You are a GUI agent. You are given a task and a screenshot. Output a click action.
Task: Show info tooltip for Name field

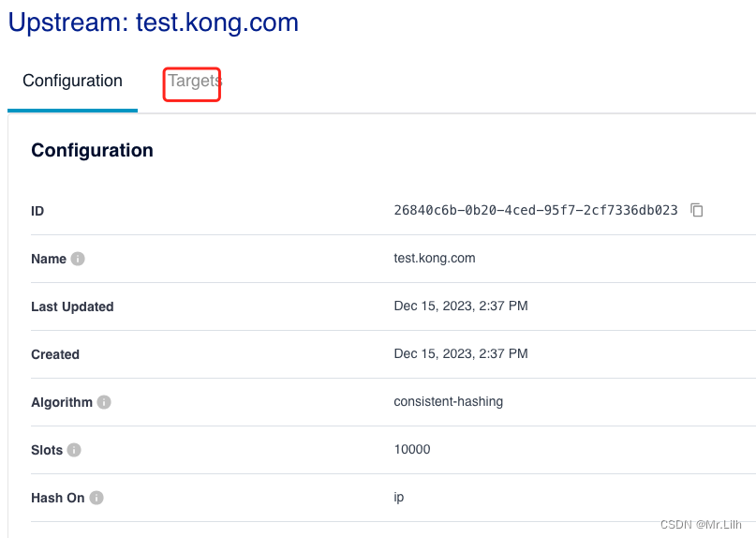coord(78,259)
